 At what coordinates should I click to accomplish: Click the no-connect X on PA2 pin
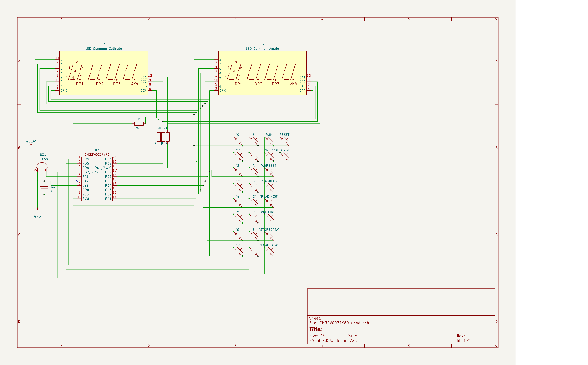pos(77,181)
